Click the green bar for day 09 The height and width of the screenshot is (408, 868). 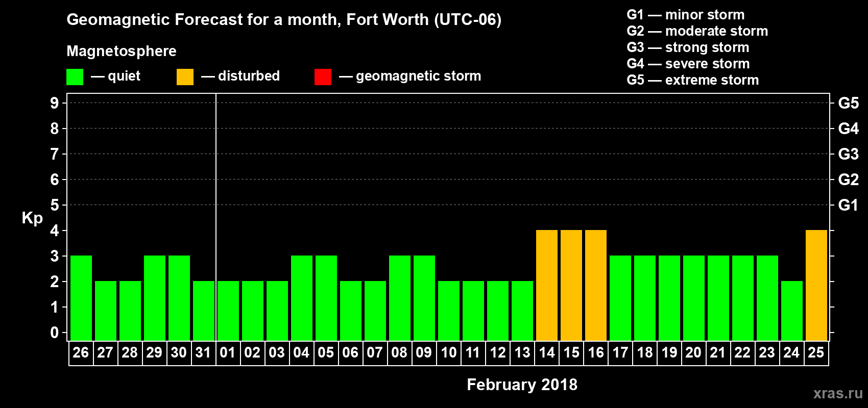pyautogui.click(x=424, y=298)
